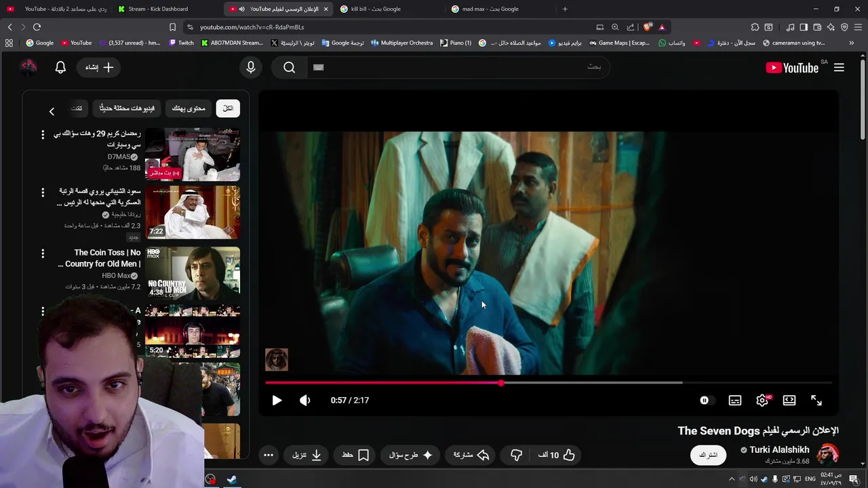Image resolution: width=868 pixels, height=488 pixels.
Task: Click the طرح سؤال ask button
Action: (x=411, y=455)
